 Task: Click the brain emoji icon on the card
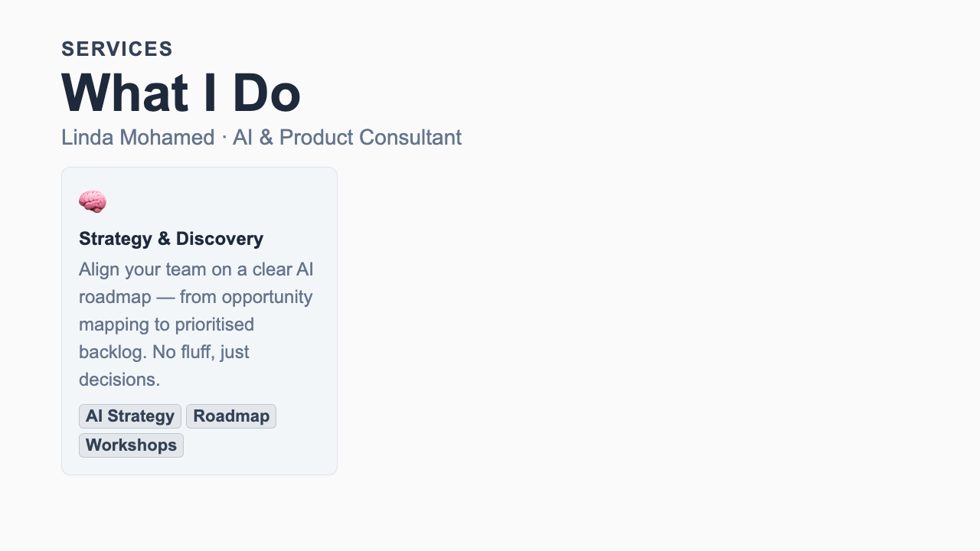pos(92,202)
